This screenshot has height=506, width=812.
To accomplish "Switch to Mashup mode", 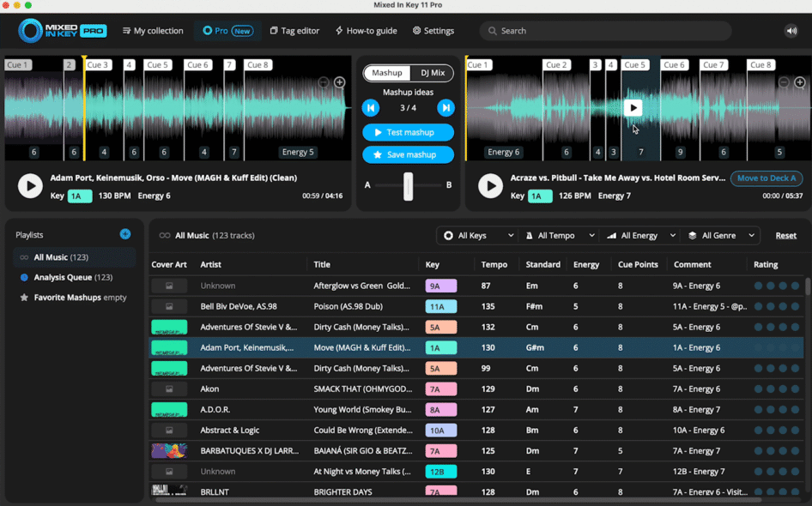I will [x=387, y=73].
